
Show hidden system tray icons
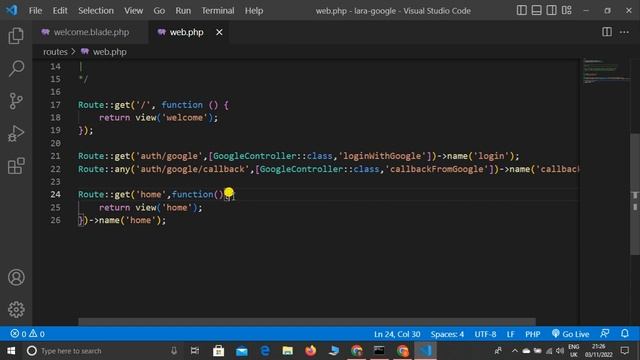tap(515, 351)
